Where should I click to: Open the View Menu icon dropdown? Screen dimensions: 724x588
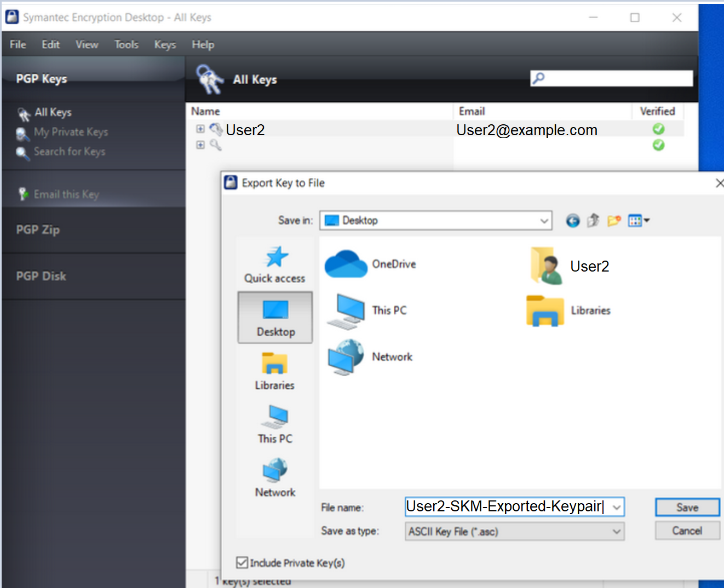coord(639,221)
